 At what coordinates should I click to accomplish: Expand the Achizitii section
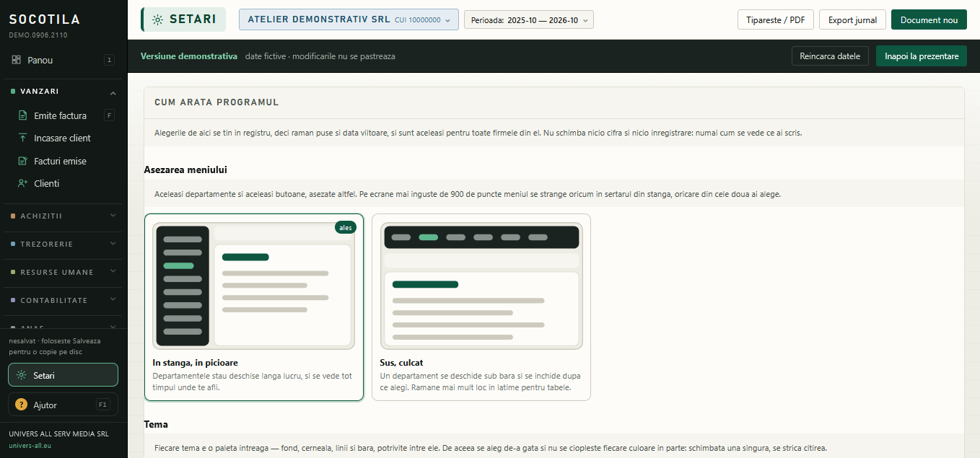(x=64, y=216)
